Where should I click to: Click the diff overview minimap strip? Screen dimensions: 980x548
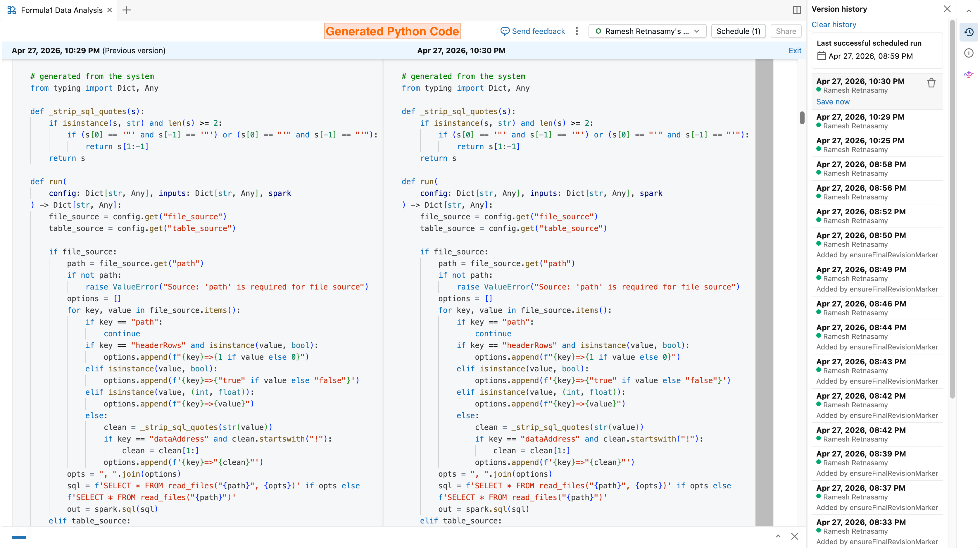click(x=764, y=292)
